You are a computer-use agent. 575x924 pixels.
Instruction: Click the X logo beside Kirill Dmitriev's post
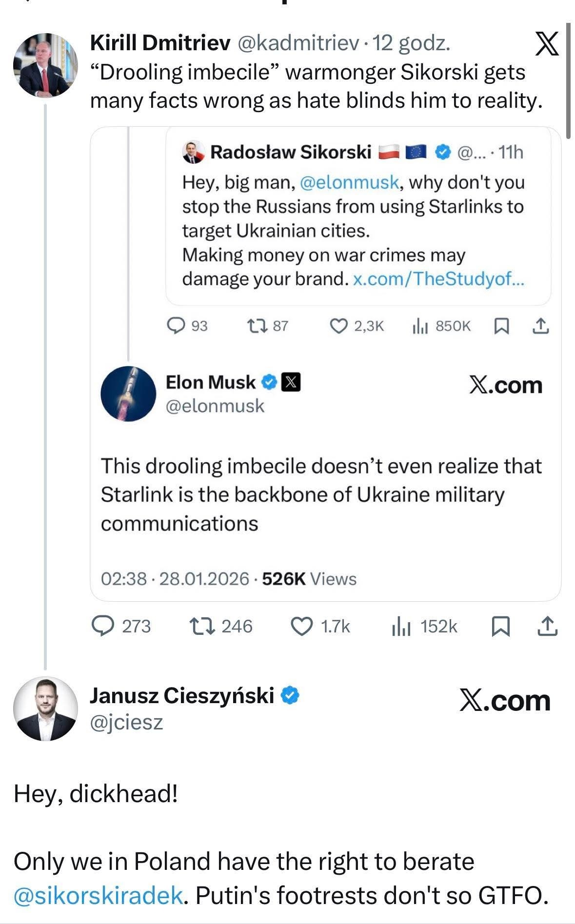(546, 43)
